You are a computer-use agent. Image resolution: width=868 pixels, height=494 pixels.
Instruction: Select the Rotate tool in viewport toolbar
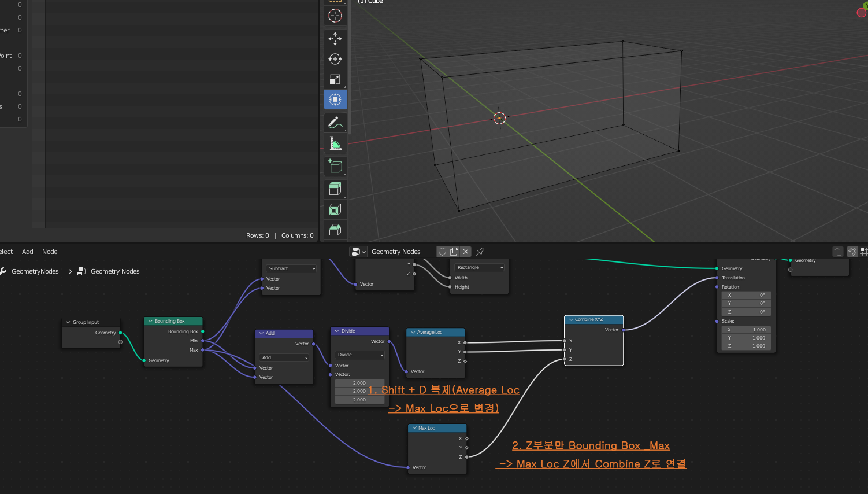(x=335, y=59)
